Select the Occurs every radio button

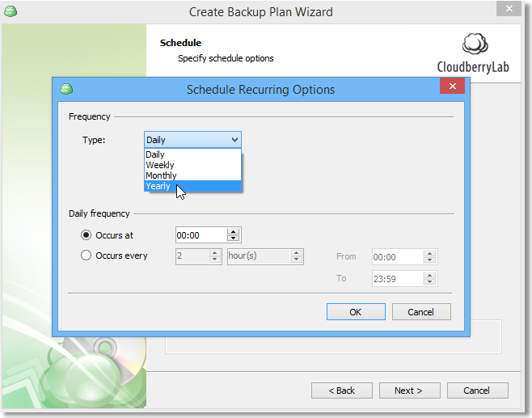87,256
